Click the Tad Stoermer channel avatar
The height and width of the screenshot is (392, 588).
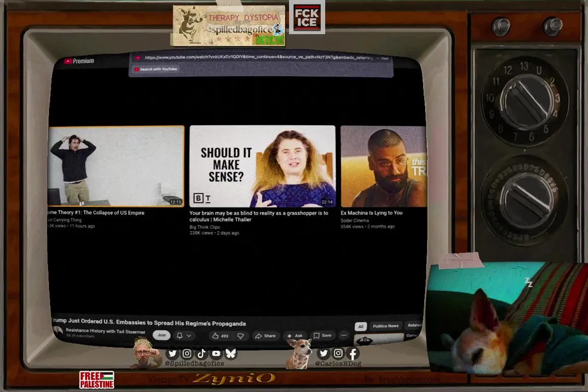pos(58,332)
